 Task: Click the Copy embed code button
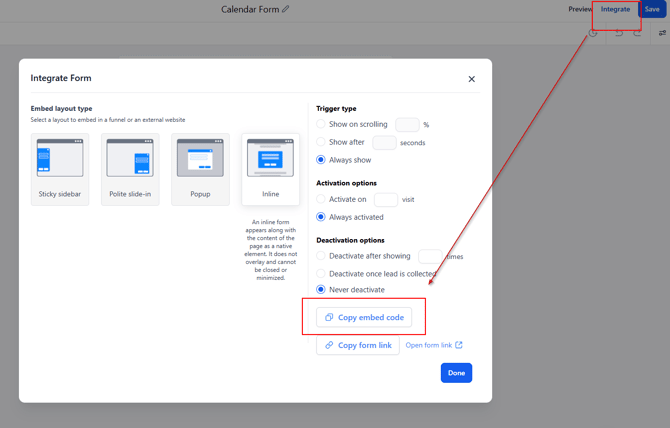pos(364,317)
